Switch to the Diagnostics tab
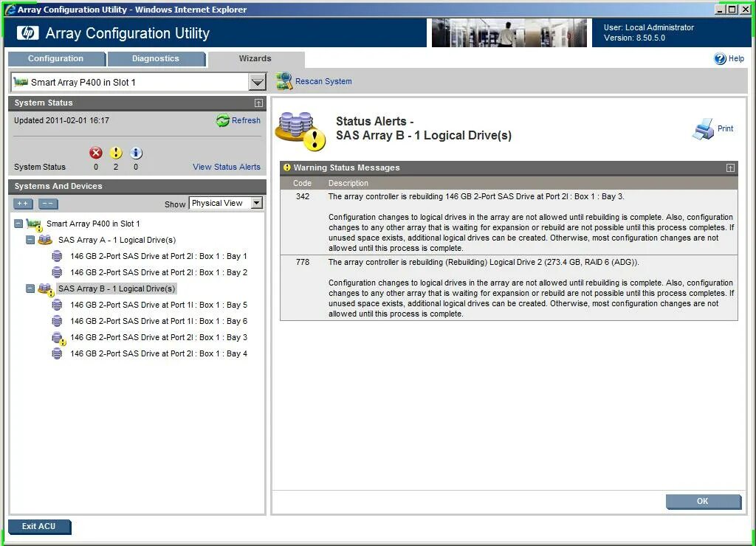This screenshot has height=546, width=756. (156, 59)
